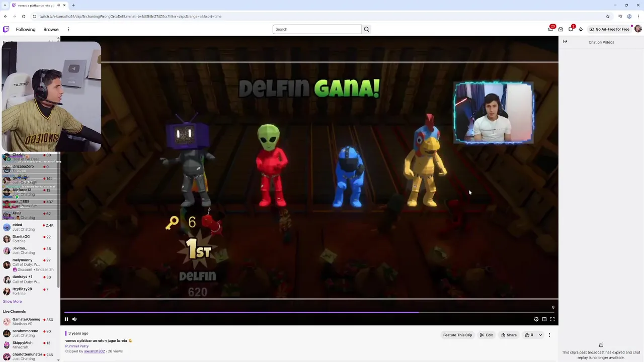Mute the clip volume
Screen dimensions: 644x362
coord(74,319)
